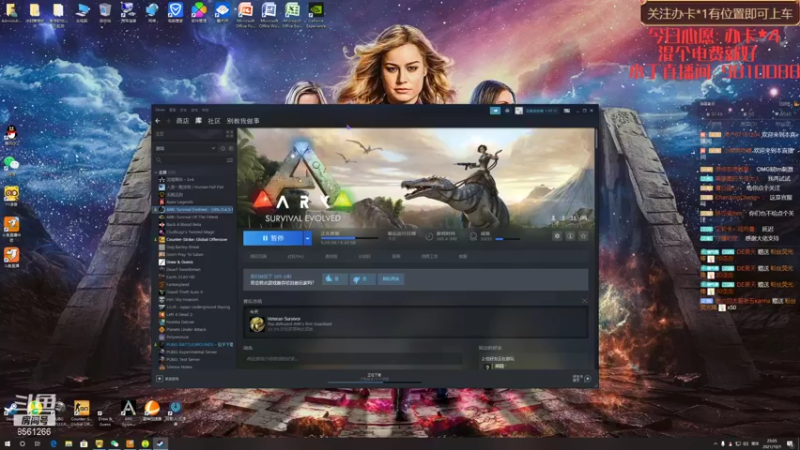Open the GeForce Experience desktop icon
This screenshot has height=450, width=800.
click(316, 15)
